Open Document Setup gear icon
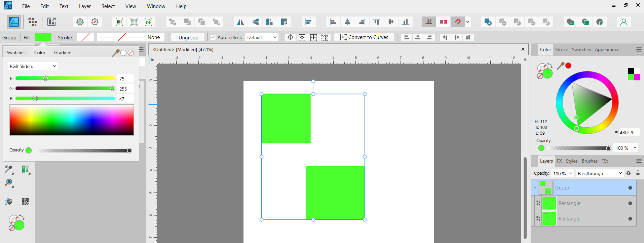Viewport: 644px width, 243px height. point(80,22)
